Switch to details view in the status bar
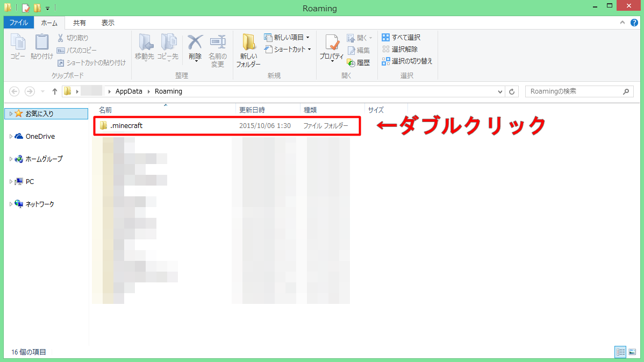The width and height of the screenshot is (644, 362). coord(620,352)
